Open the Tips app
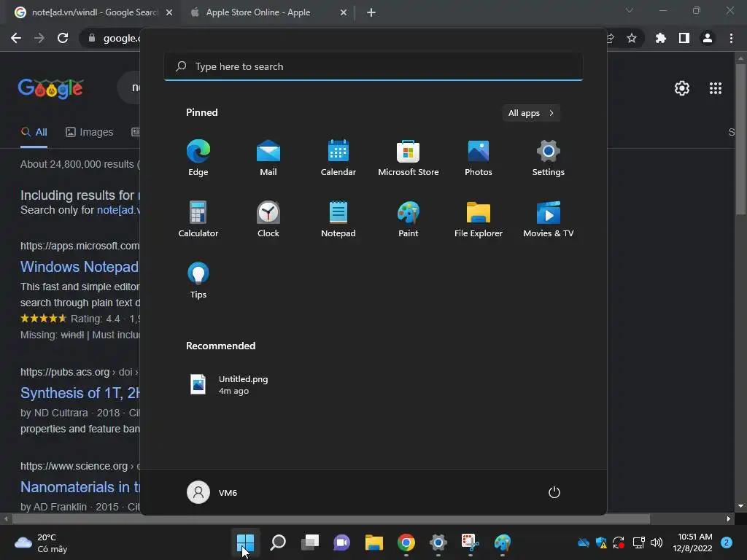 coord(198,281)
